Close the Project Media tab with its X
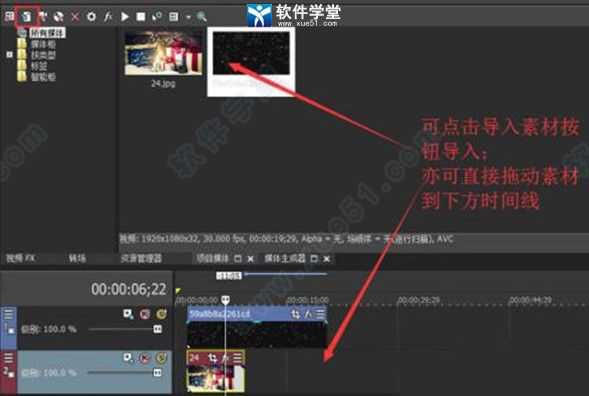The width and height of the screenshot is (589, 396). [251, 258]
